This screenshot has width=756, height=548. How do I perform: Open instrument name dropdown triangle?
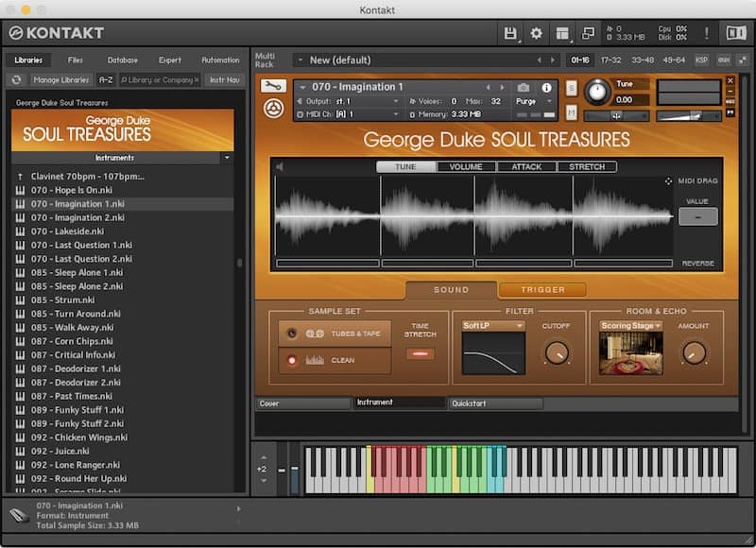302,87
